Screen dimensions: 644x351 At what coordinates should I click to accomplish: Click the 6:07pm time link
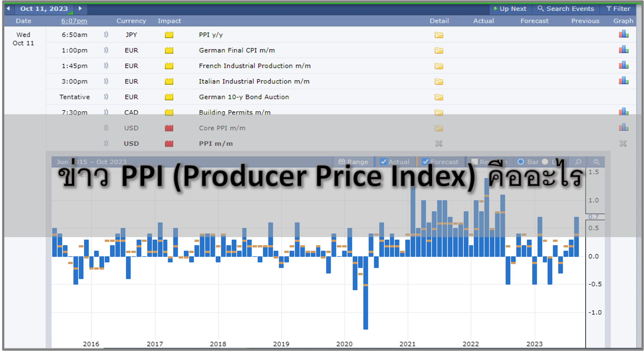tap(74, 21)
